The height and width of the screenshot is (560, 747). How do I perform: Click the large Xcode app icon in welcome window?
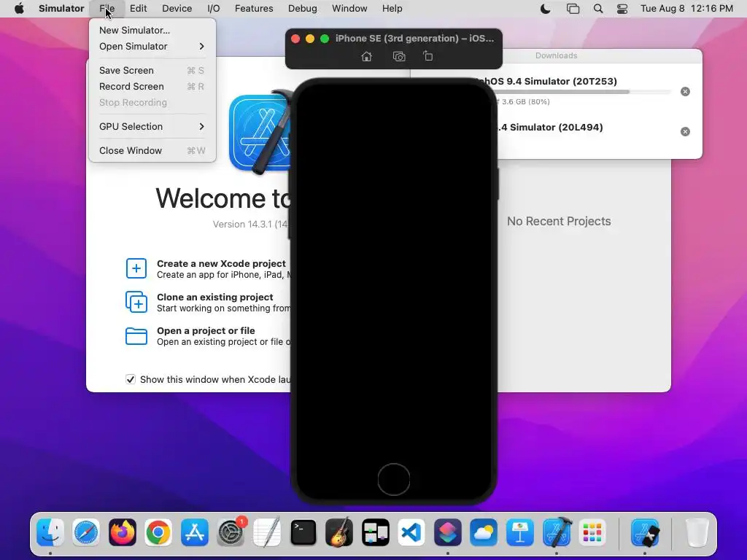point(260,133)
